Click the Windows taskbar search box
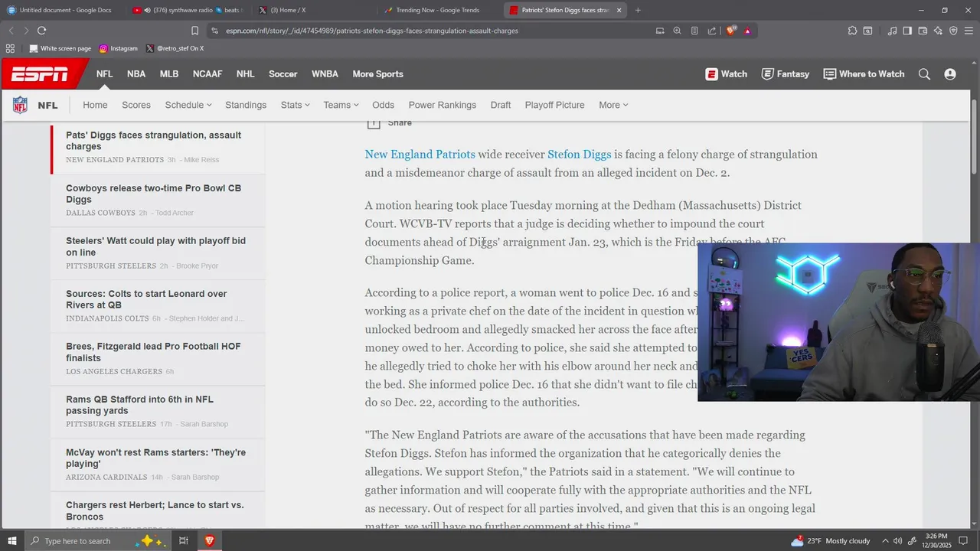 (x=97, y=541)
